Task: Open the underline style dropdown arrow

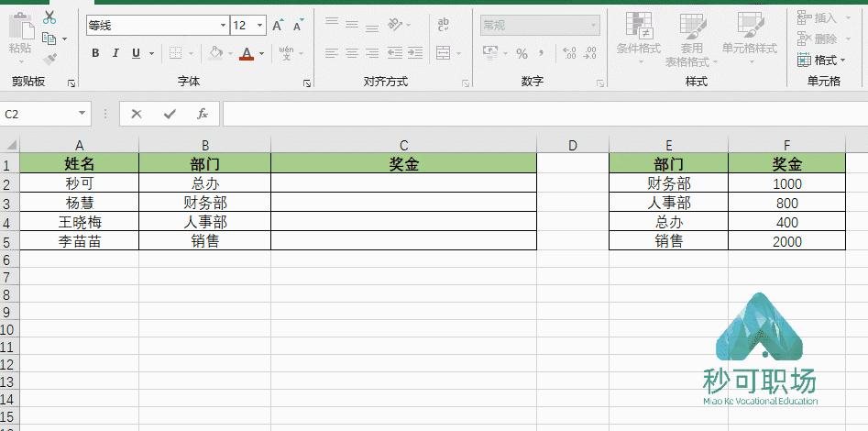Action: tap(151, 54)
